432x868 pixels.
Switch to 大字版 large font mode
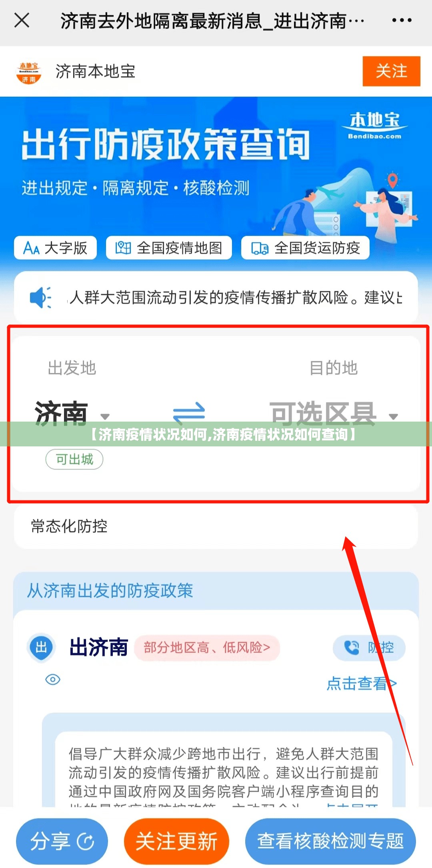pyautogui.click(x=56, y=248)
